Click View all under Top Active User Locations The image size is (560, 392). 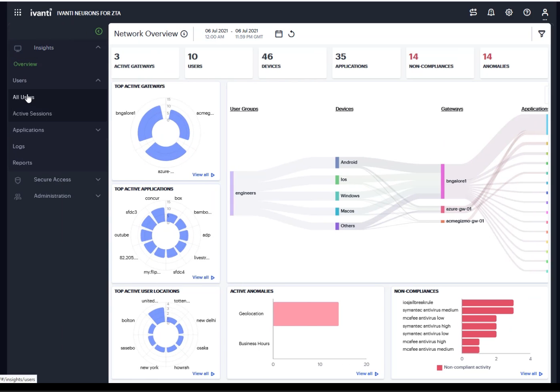coord(203,374)
